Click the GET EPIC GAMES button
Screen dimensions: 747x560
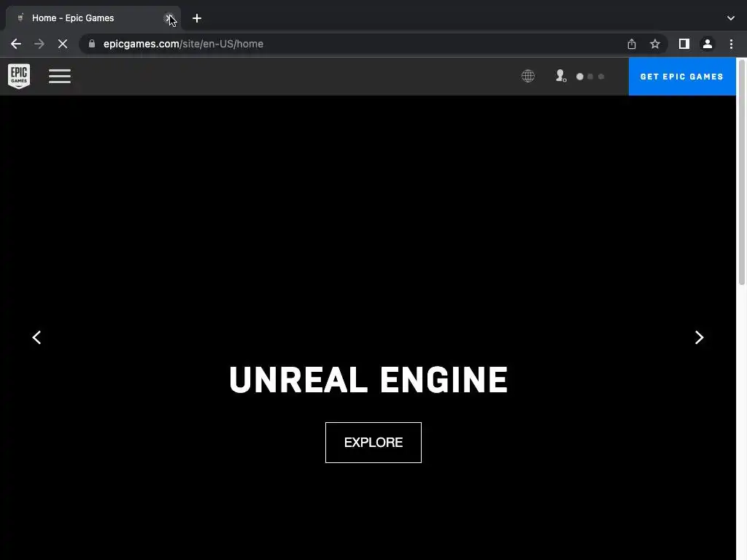[x=682, y=77]
